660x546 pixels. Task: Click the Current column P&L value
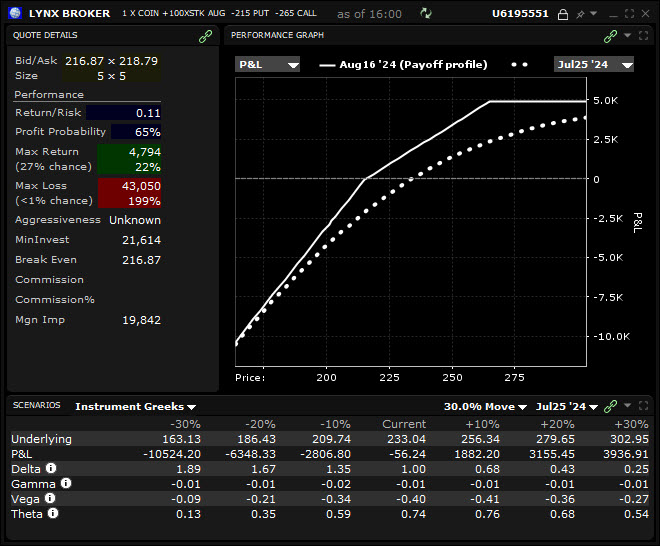404,453
